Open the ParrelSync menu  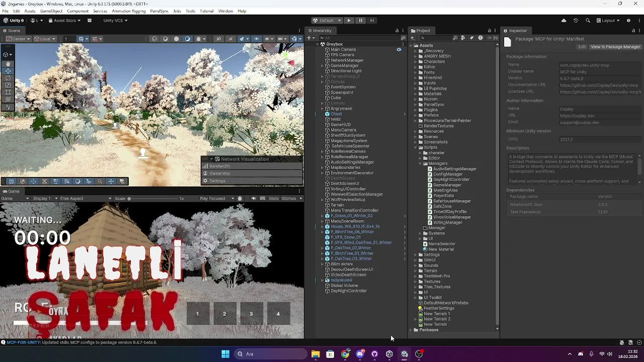159,11
